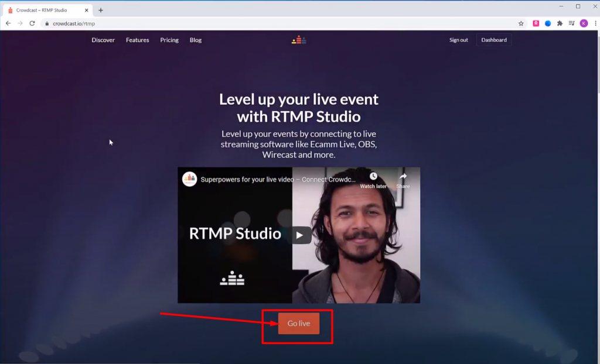Open the Extensions puzzle piece menu
Screen dimensions: 600x364
coord(560,23)
